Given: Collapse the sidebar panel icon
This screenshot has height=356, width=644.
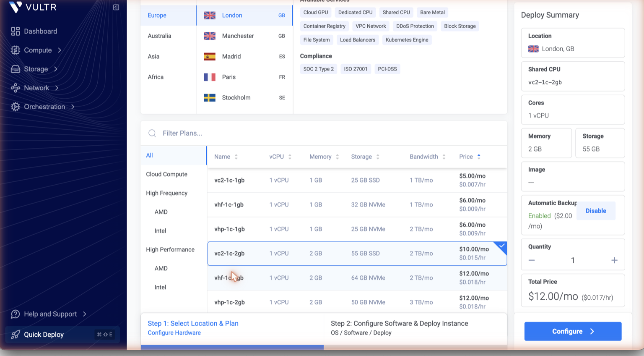Looking at the screenshot, I should click(116, 7).
